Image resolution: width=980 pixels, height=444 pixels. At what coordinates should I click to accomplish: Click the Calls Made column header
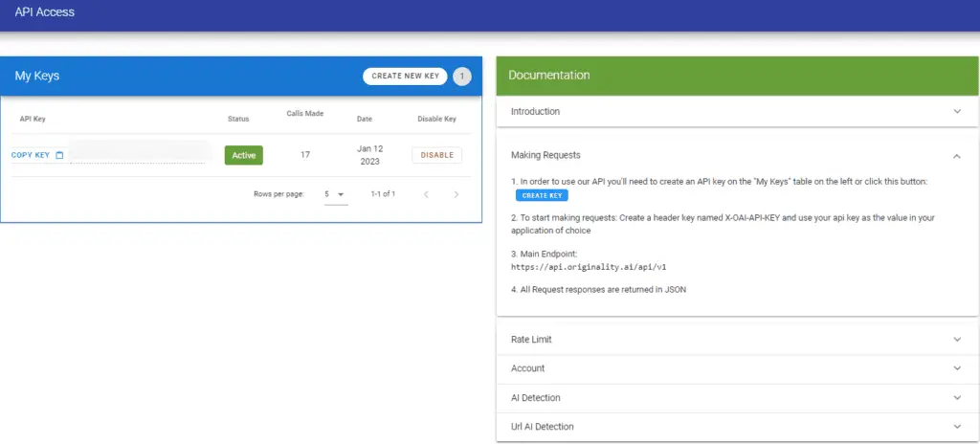(305, 114)
